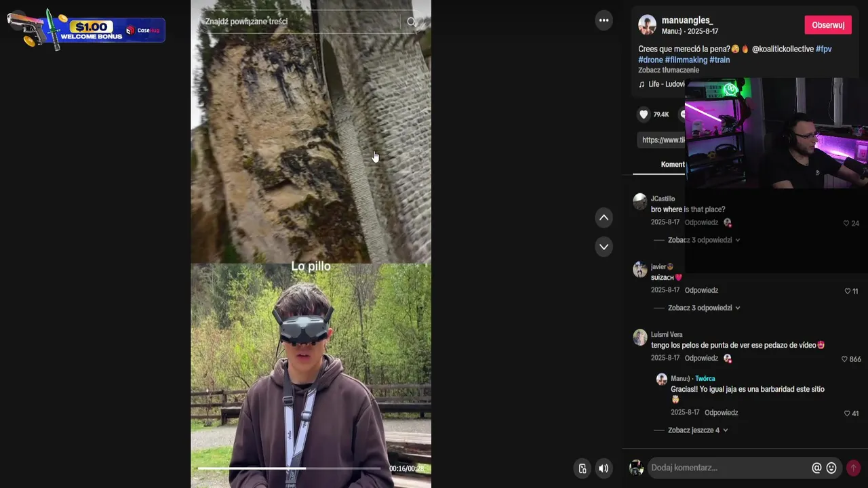
Task: Toggle floating player / auto-scroll icon
Action: [583, 468]
